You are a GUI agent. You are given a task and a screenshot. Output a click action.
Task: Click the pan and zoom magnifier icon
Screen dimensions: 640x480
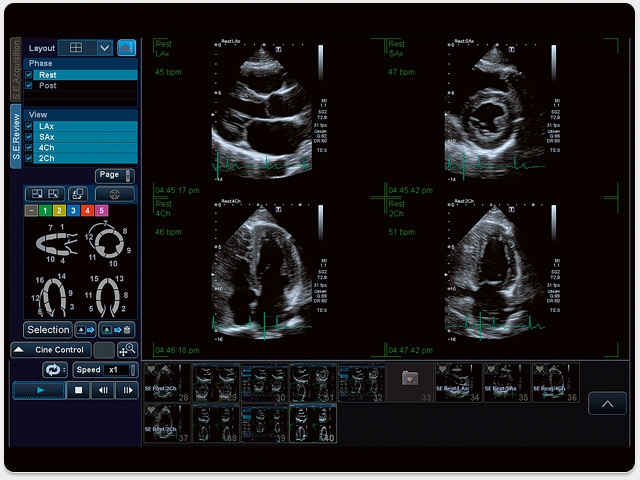[127, 350]
